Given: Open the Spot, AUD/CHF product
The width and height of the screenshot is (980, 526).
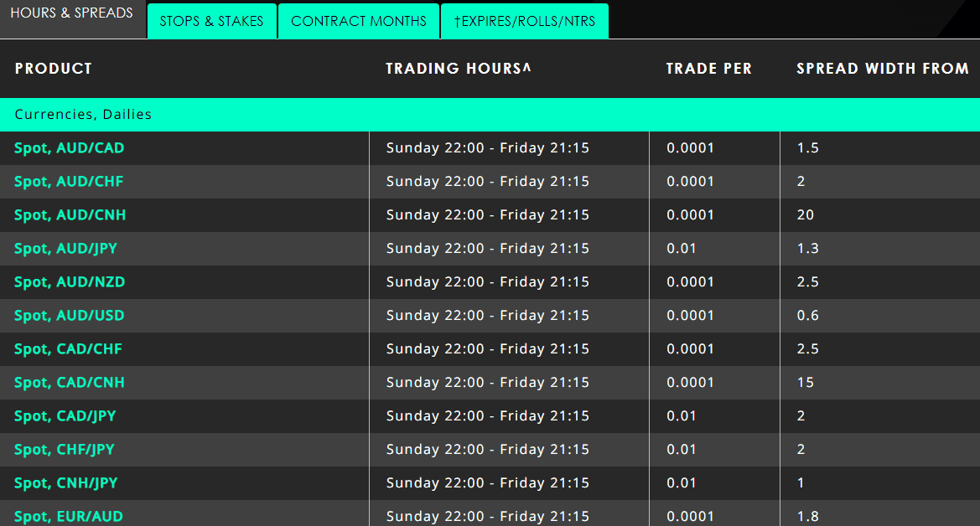Looking at the screenshot, I should click(69, 182).
